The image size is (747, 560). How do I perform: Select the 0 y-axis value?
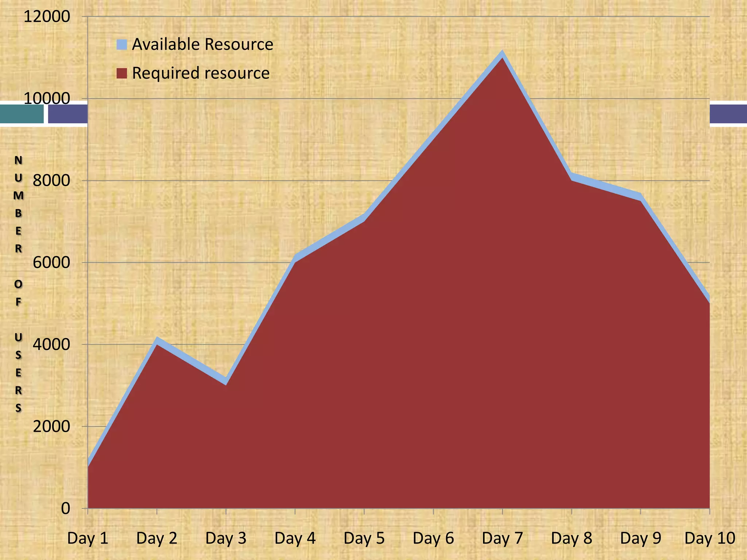tap(65, 508)
